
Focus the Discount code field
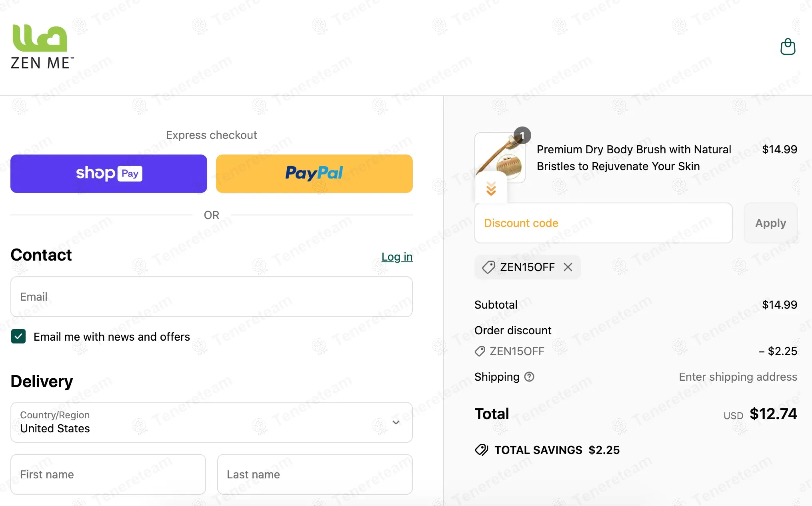[603, 223]
